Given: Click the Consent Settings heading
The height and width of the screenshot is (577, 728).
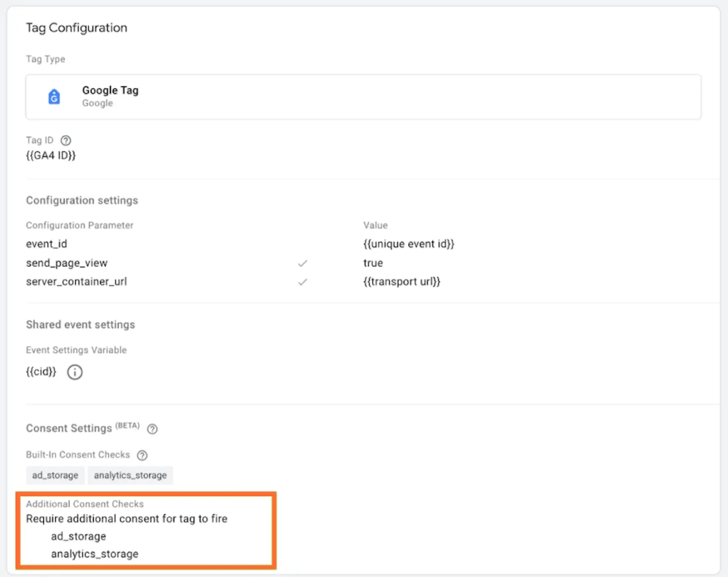Looking at the screenshot, I should click(x=69, y=428).
